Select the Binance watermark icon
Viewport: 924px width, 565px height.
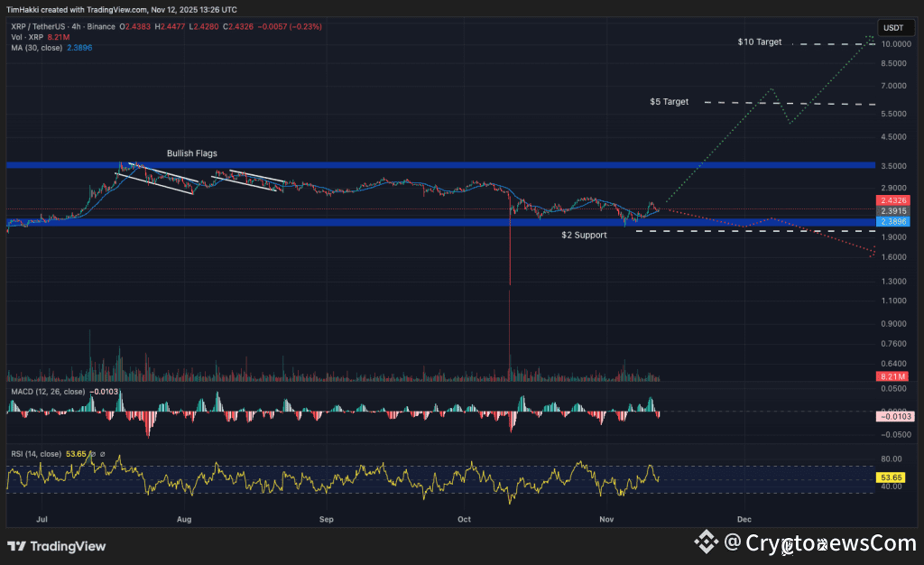click(x=705, y=542)
